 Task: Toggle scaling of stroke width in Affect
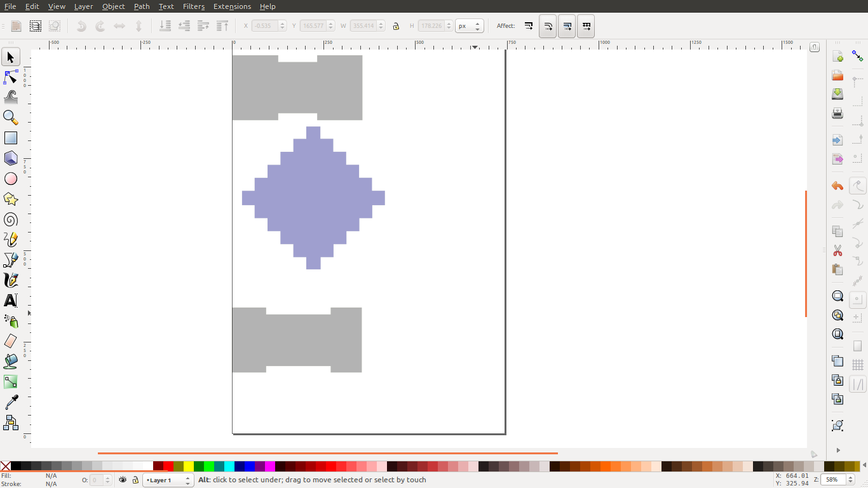[x=529, y=26]
